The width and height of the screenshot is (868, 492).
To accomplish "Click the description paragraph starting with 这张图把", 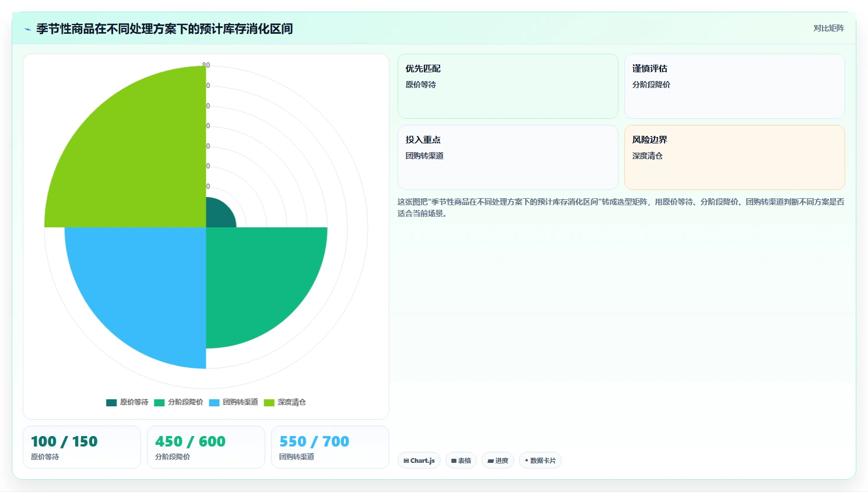I will point(621,208).
